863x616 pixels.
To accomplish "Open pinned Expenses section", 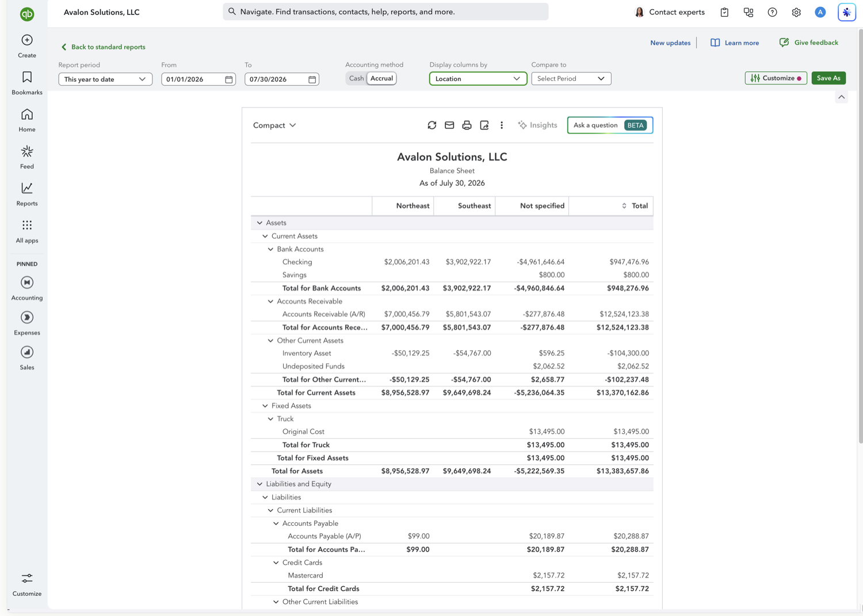I will (27, 323).
